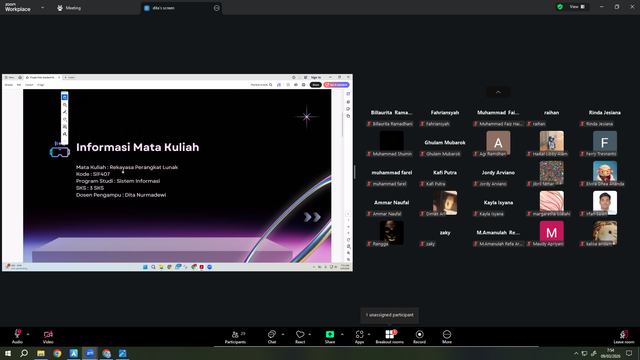Screen dimensions: 640x360
Task: Click Jordy Arviano participant name
Action: click(x=498, y=173)
